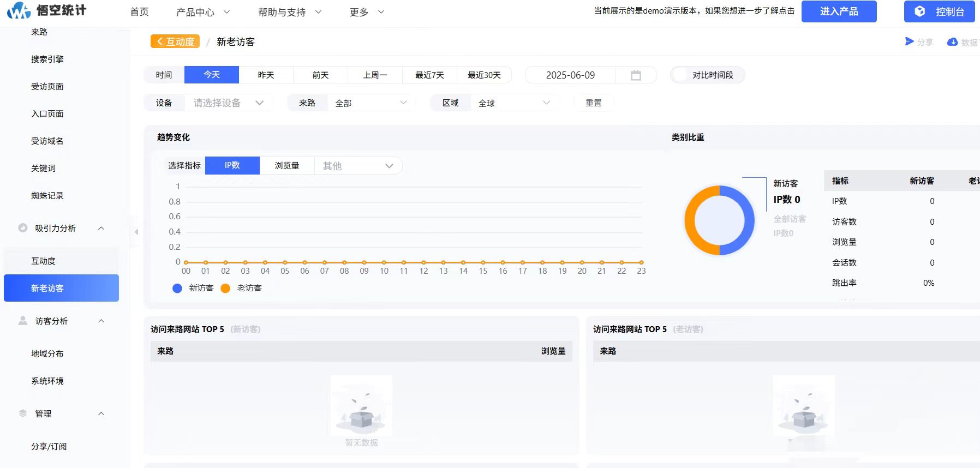Click the 控制台 button
Viewport: 980px width, 468px height.
coord(940,11)
